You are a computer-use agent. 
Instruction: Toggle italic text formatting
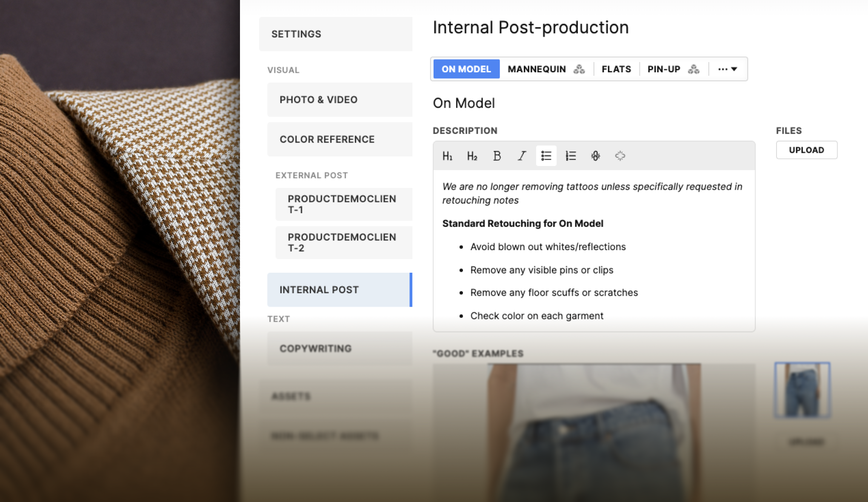coord(522,156)
